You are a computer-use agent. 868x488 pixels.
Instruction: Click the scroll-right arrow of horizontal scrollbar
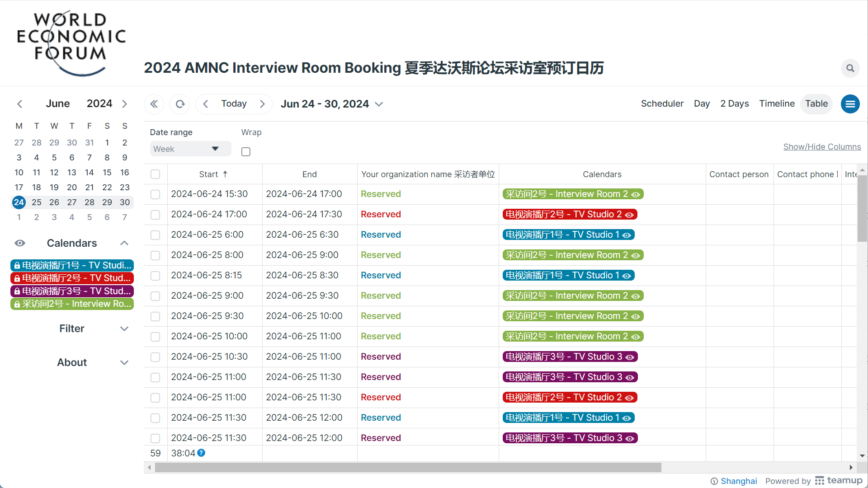(851, 467)
